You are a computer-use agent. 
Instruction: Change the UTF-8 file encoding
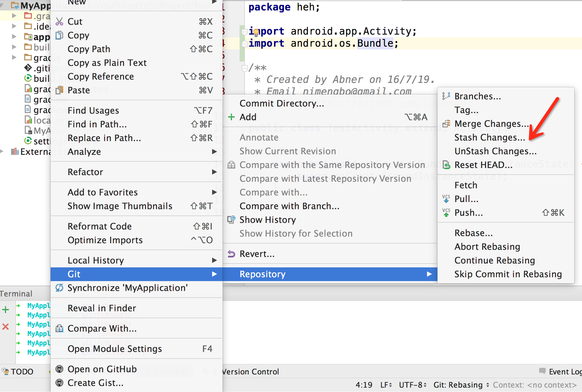(x=413, y=385)
